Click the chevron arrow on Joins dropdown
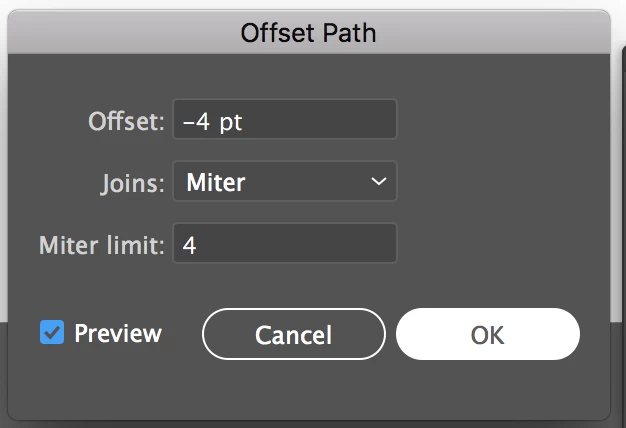This screenshot has width=626, height=428. pos(378,182)
